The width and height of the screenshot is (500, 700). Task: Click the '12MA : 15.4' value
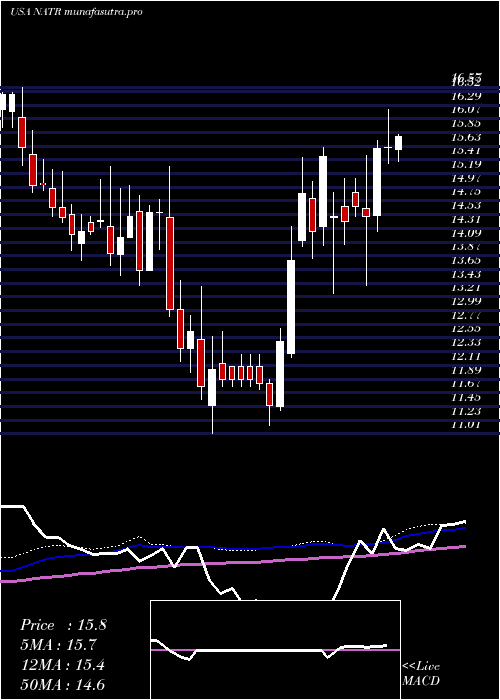pos(63,665)
